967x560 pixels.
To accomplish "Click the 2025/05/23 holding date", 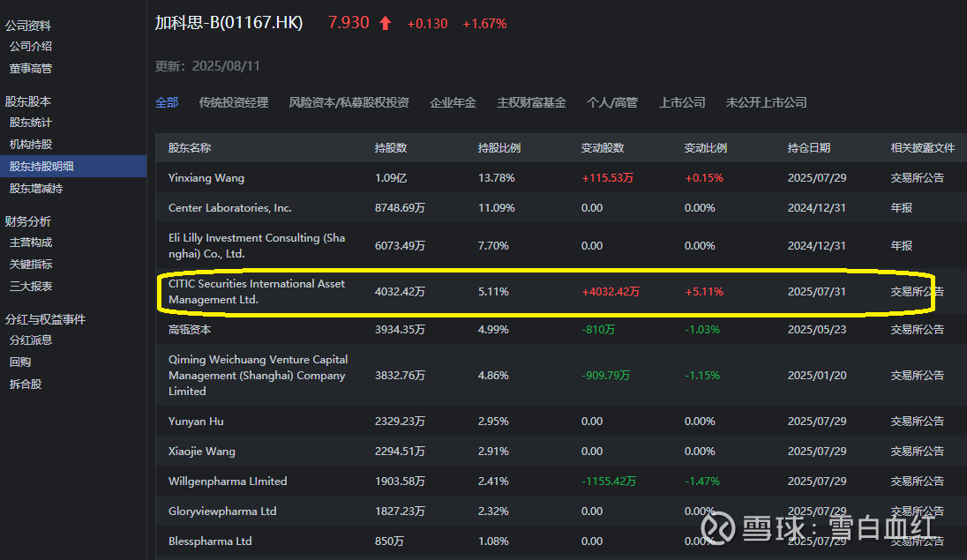I will (817, 329).
